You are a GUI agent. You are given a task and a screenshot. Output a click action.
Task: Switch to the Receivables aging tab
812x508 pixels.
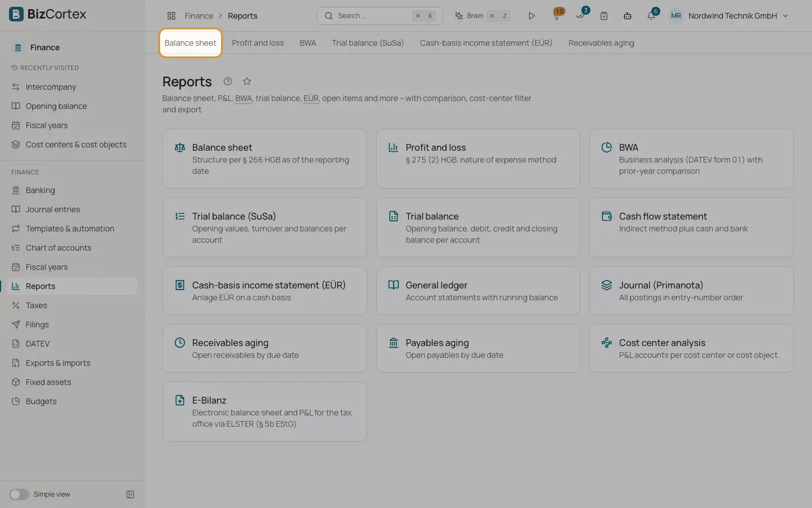tap(601, 43)
